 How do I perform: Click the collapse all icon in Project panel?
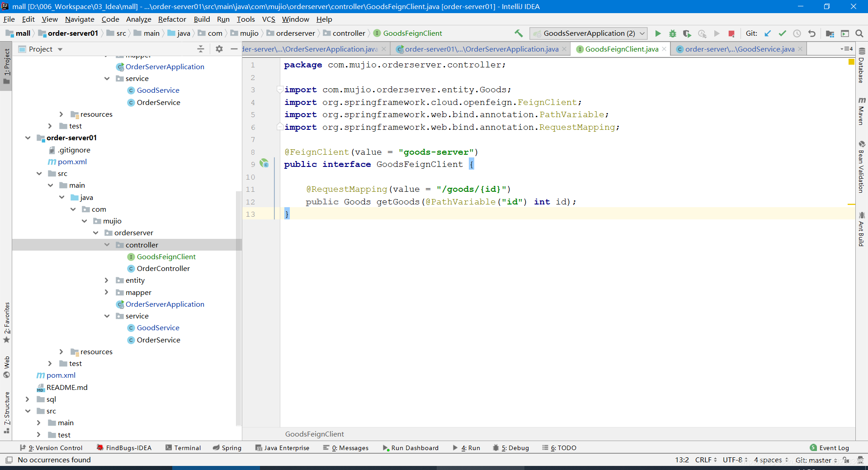[x=201, y=49]
